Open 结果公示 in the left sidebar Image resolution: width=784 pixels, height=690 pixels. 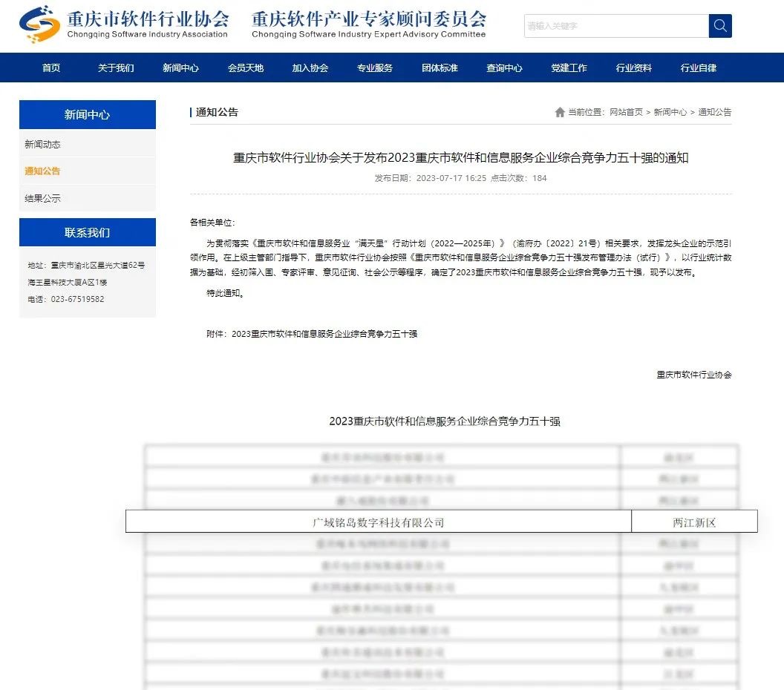click(43, 198)
